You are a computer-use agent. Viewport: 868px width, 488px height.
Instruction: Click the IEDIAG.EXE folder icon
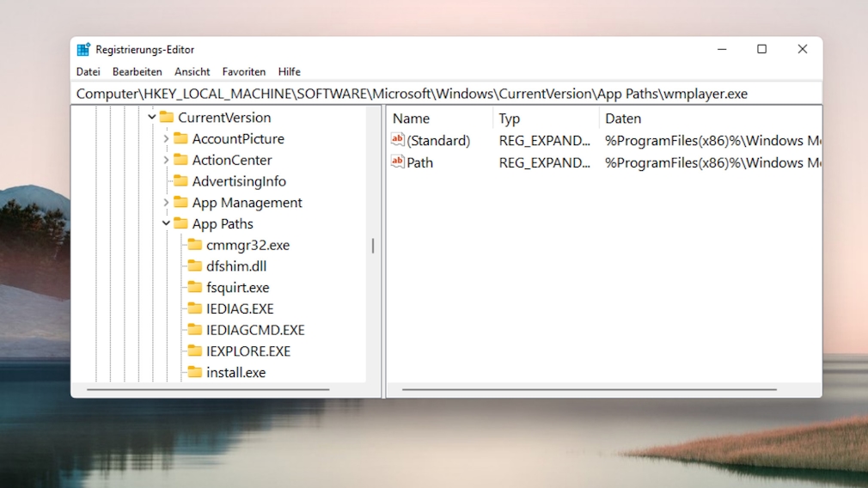pyautogui.click(x=195, y=308)
